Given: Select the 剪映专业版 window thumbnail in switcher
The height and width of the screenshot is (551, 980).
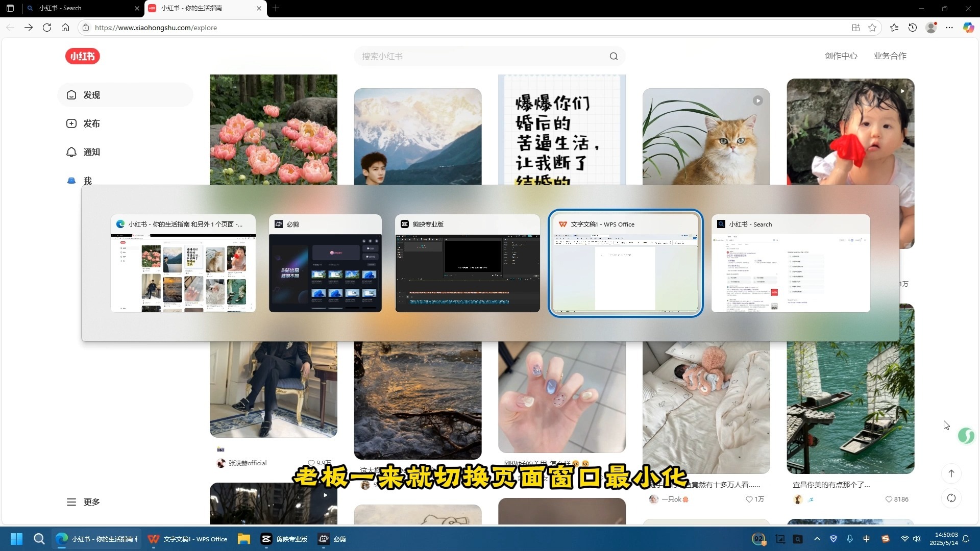Looking at the screenshot, I should pyautogui.click(x=468, y=263).
